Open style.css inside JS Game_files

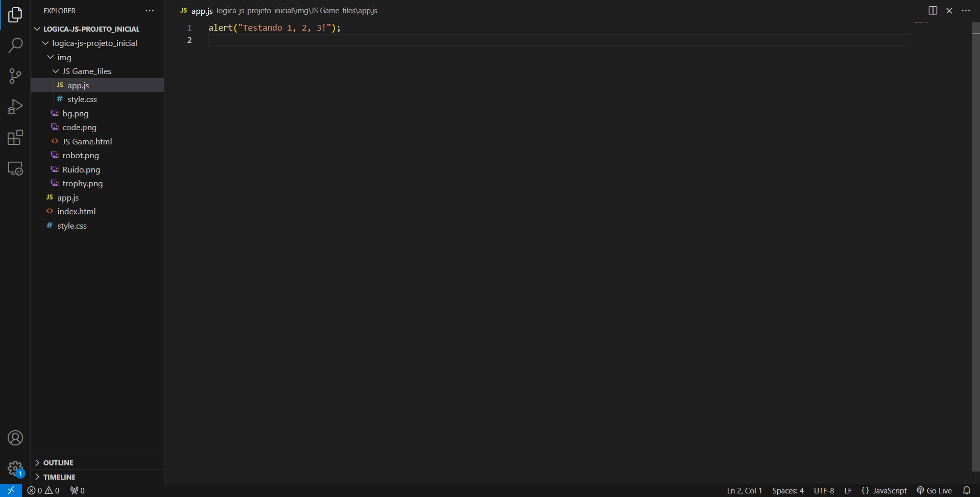98,100
